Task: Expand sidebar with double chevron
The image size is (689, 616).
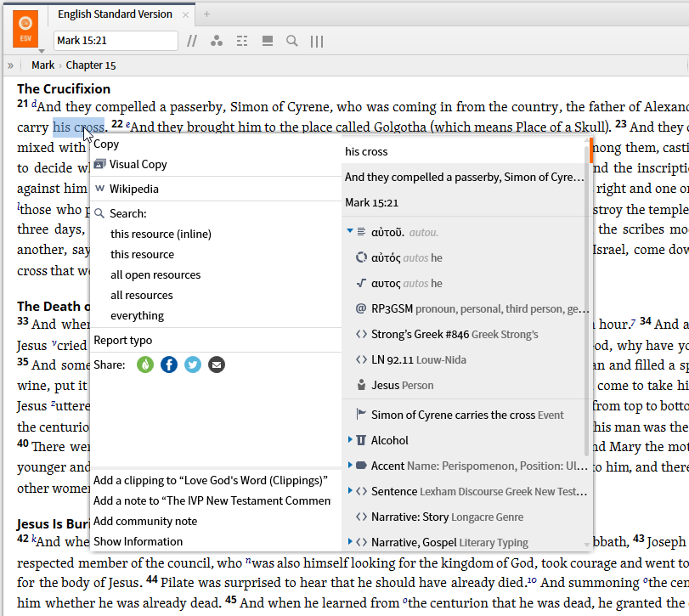Action: (x=10, y=66)
